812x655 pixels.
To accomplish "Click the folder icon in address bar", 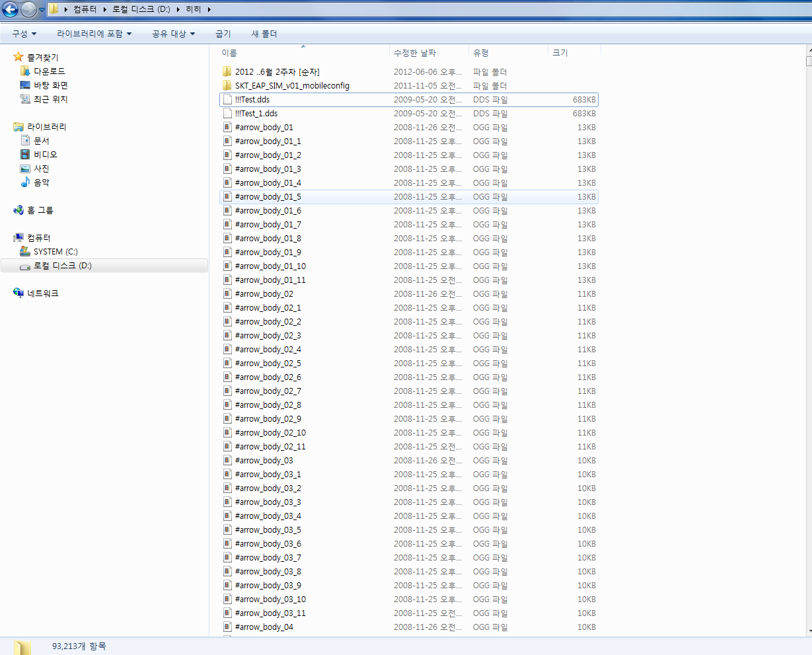I will click(54, 9).
